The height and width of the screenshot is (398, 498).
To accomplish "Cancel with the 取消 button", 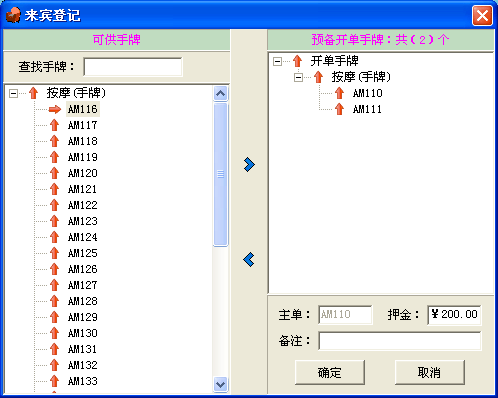I will (430, 372).
